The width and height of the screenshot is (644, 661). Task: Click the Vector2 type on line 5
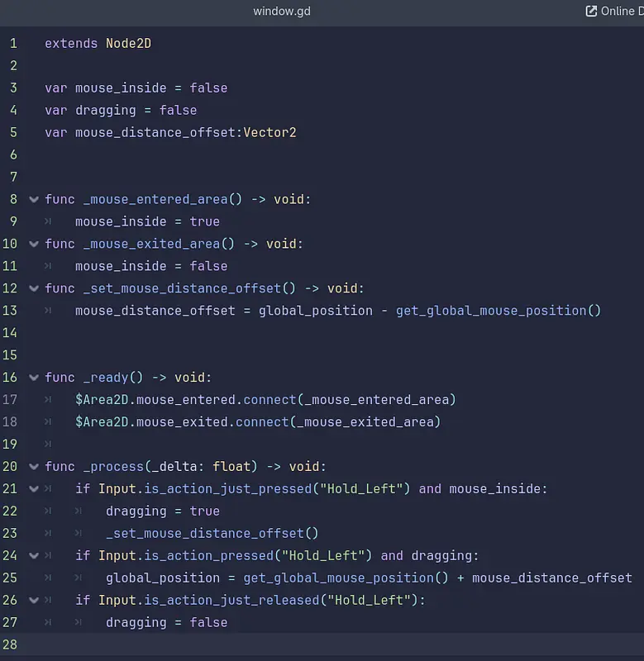pyautogui.click(x=270, y=132)
